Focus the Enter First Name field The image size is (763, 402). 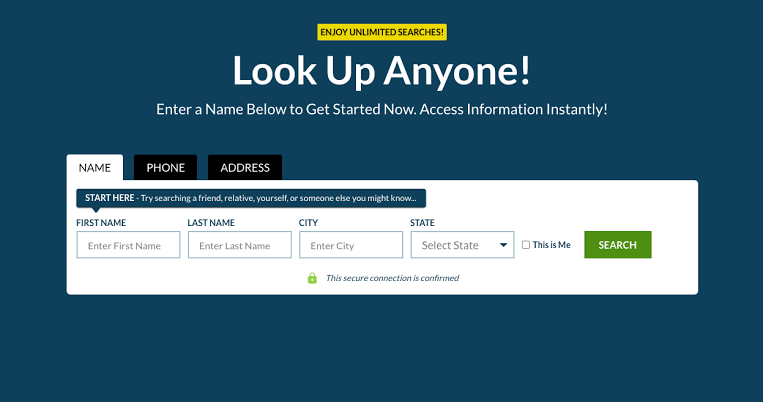128,245
